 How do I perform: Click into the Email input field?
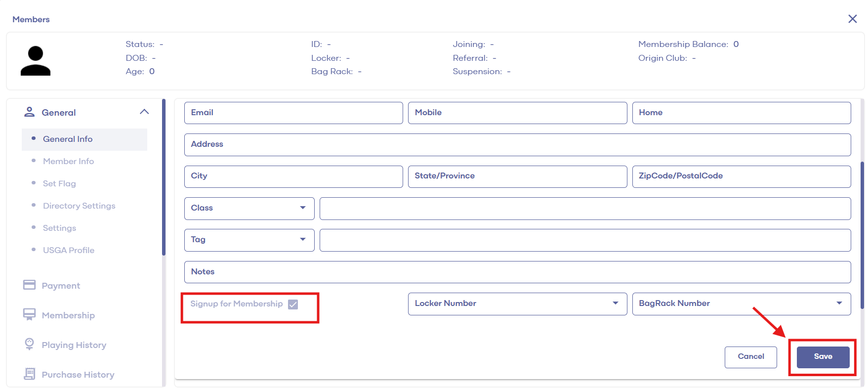293,113
